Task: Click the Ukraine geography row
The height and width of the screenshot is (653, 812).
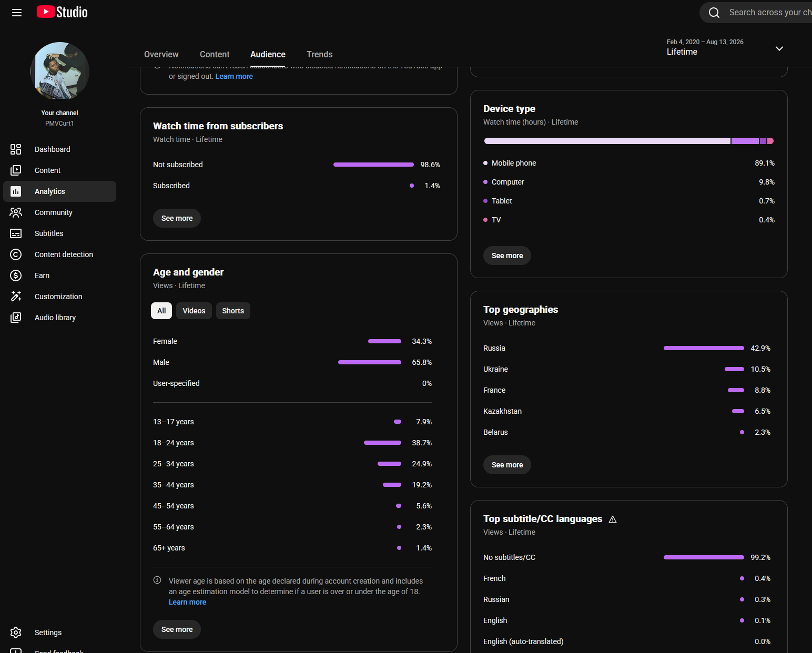Action: (627, 369)
